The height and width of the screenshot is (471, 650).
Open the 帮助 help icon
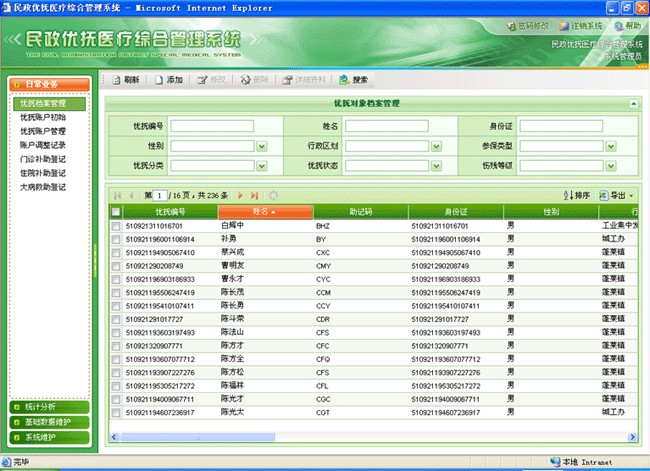[618, 26]
